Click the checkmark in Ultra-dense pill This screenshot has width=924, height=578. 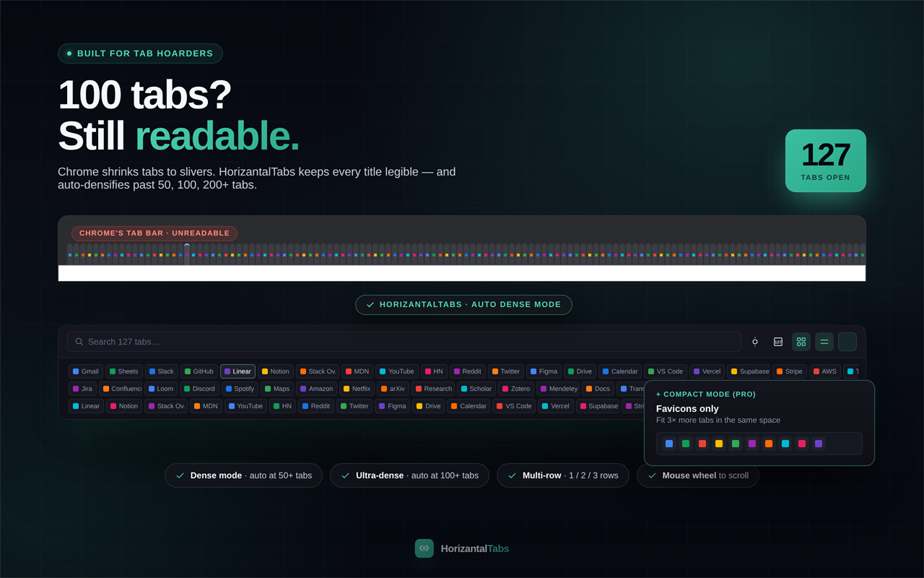(346, 475)
